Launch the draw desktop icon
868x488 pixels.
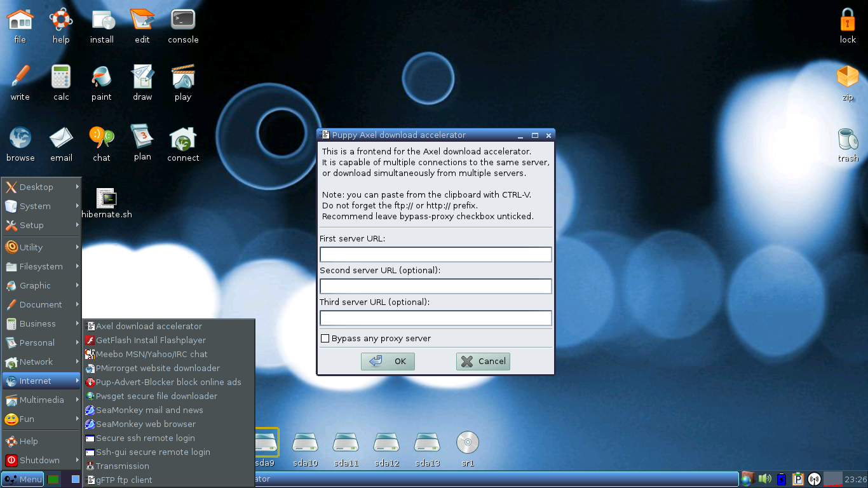click(142, 78)
